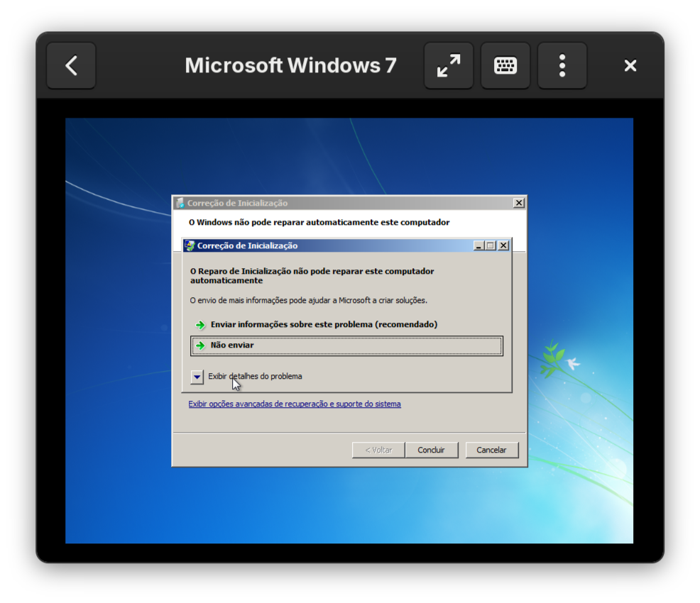700x603 pixels.
Task: Enter fullscreen with the expand arrows icon
Action: [x=448, y=65]
